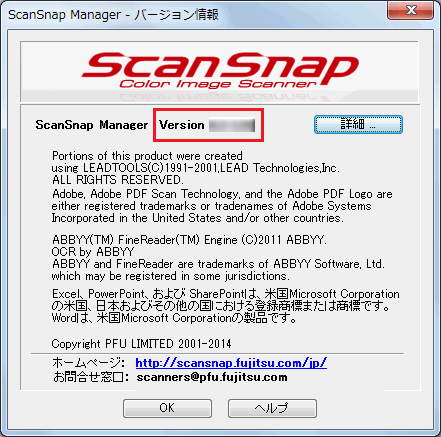
Task: Click the red ScanSnap logo
Action: [220, 66]
